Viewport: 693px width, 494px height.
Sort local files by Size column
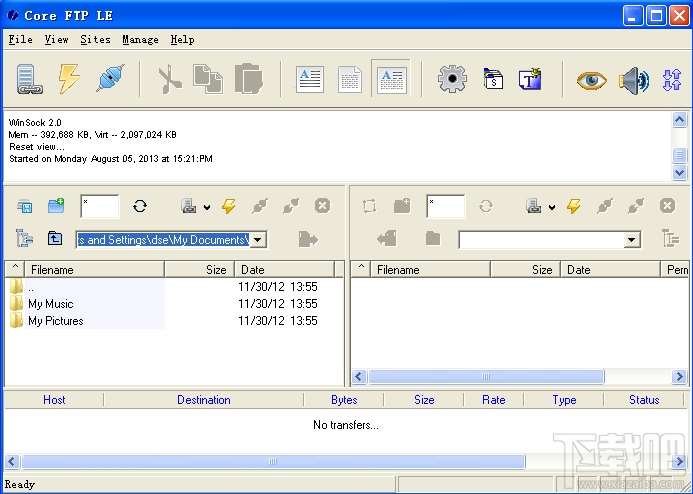200,270
